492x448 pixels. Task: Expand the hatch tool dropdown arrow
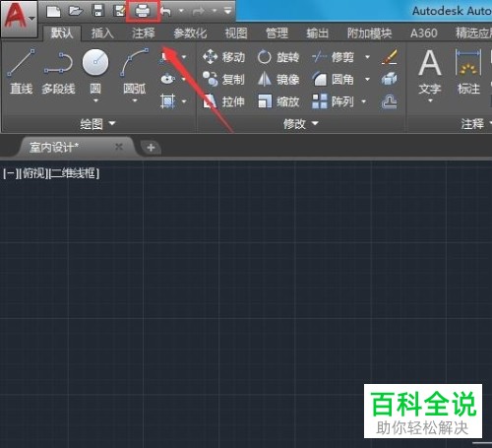click(184, 101)
